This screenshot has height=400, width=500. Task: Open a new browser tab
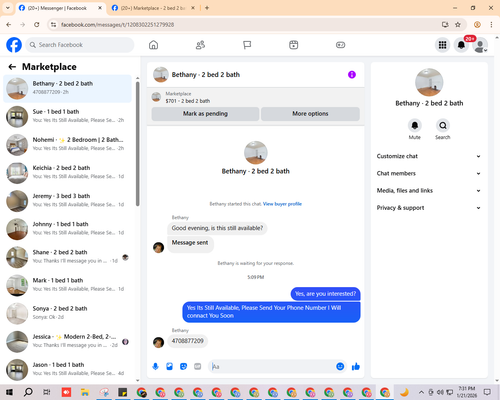207,8
